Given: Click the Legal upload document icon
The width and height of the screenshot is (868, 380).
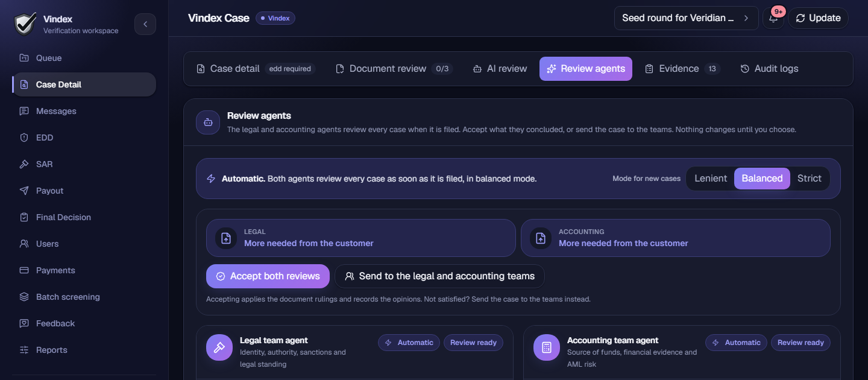Looking at the screenshot, I should coord(226,238).
